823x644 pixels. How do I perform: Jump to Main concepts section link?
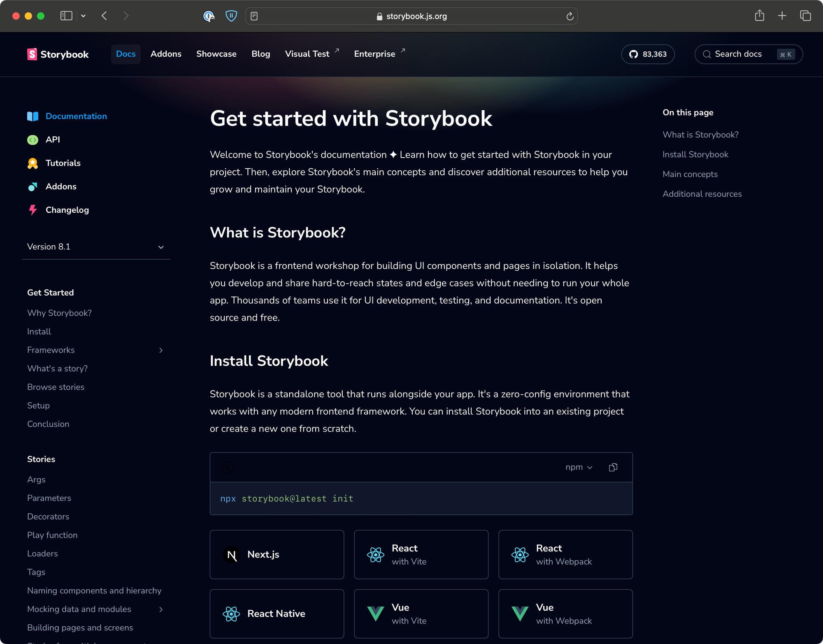pyautogui.click(x=690, y=174)
